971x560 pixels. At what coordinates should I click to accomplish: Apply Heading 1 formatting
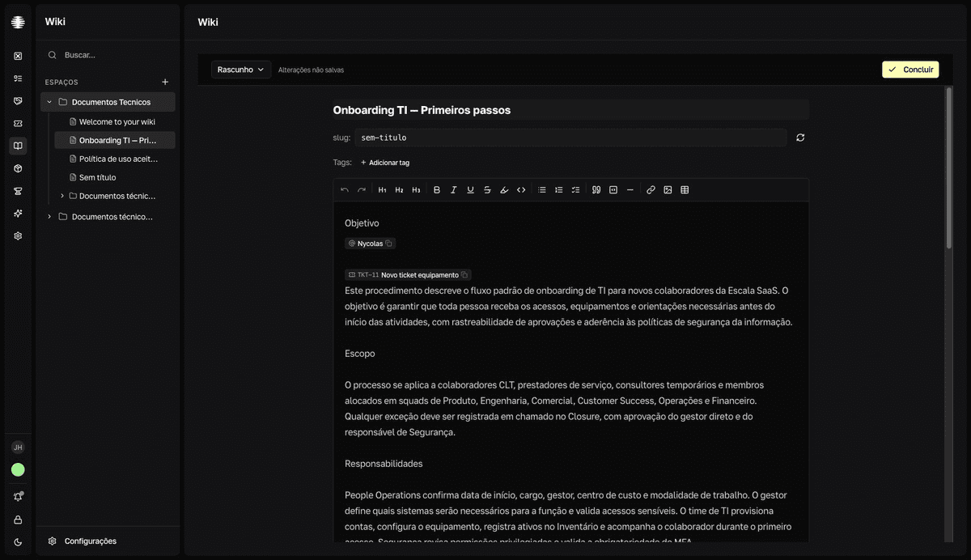(383, 190)
